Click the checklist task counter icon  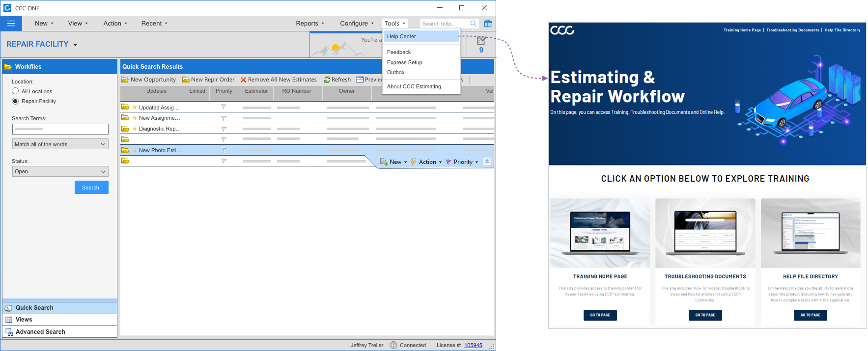(481, 41)
